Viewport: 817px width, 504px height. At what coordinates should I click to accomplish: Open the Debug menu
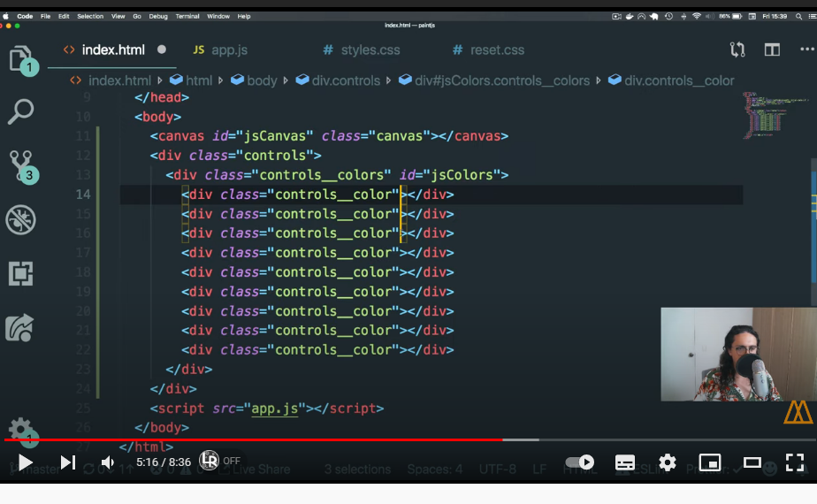[x=158, y=16]
